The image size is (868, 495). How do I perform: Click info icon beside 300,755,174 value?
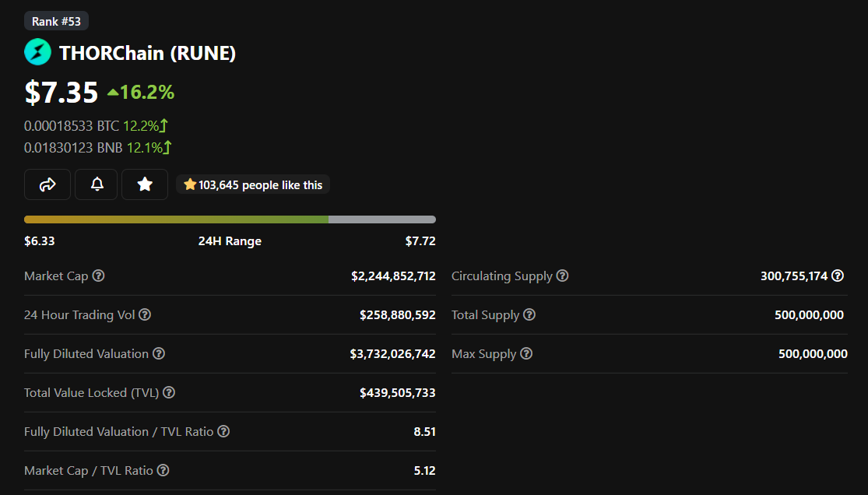tap(838, 276)
